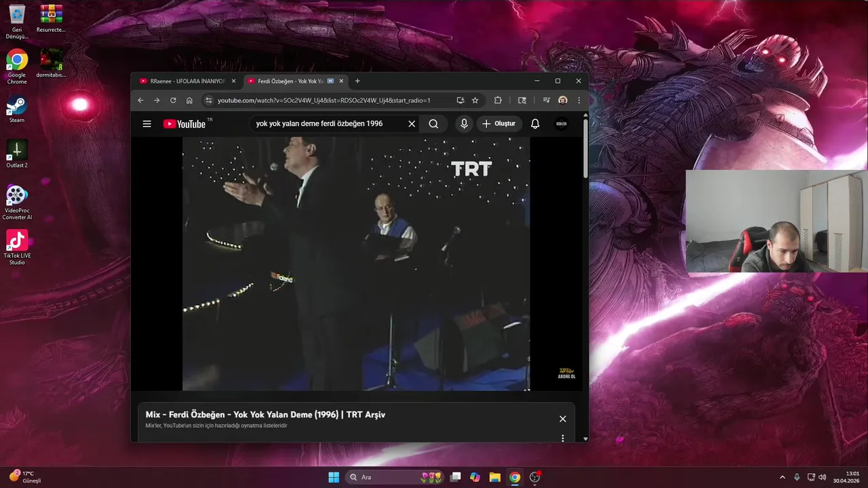Start voice search with microphone icon
868x488 pixels.
[464, 124]
